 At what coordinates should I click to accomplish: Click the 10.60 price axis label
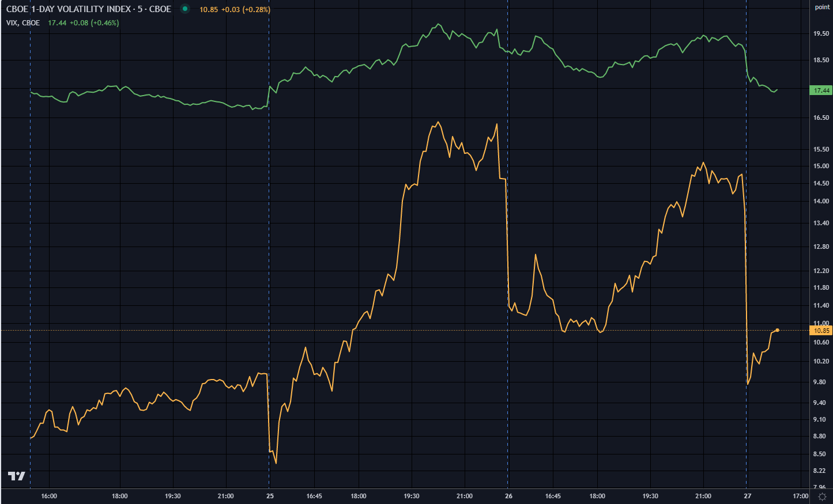coord(821,342)
